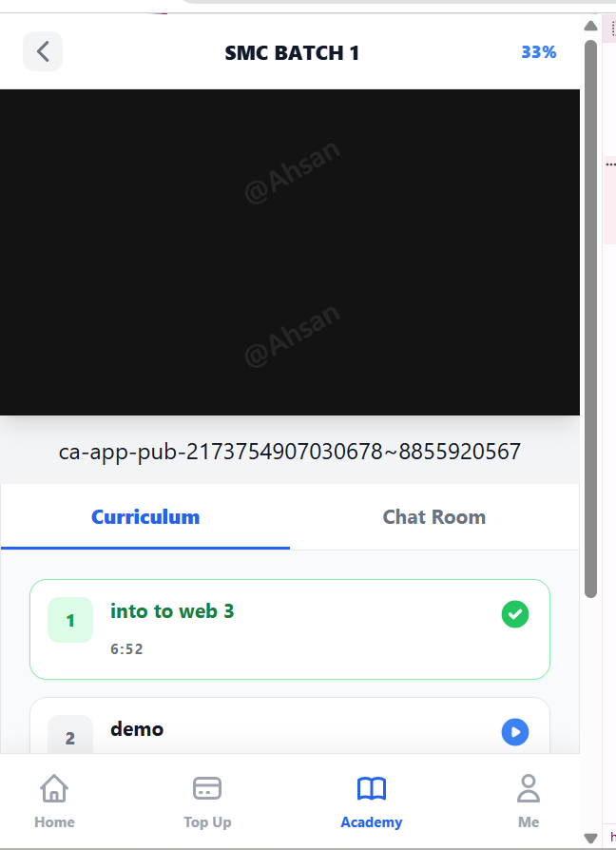Switch to the Curriculum tab
Viewport: 616px width, 850px height.
coord(145,517)
